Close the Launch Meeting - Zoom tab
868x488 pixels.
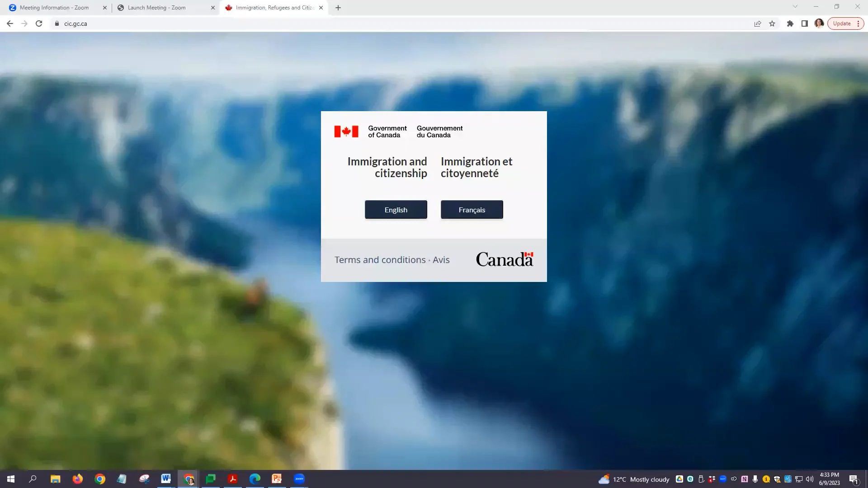click(x=213, y=8)
